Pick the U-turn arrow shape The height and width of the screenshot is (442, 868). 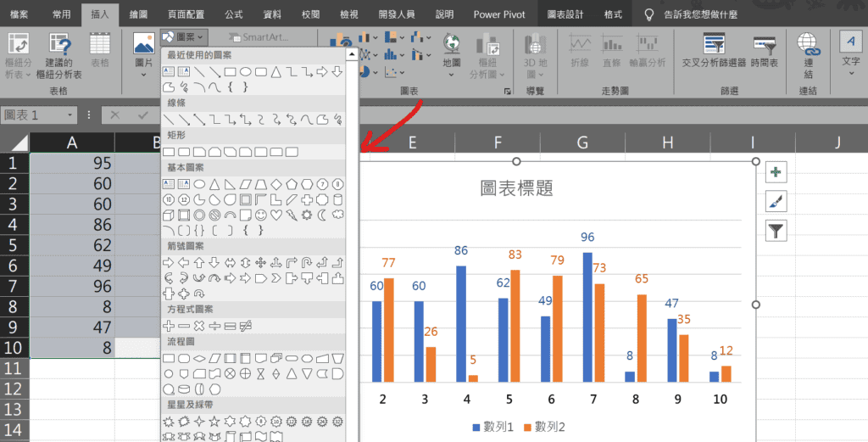(x=307, y=262)
